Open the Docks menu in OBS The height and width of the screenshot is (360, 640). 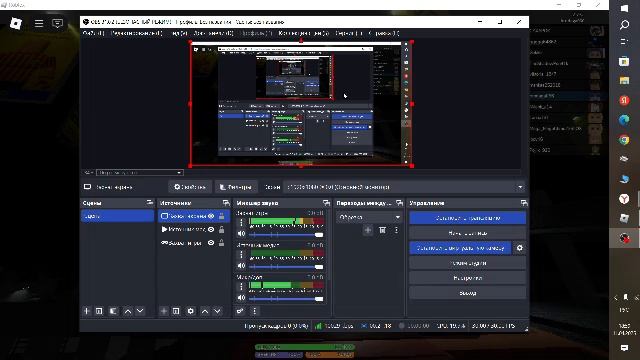(213, 33)
